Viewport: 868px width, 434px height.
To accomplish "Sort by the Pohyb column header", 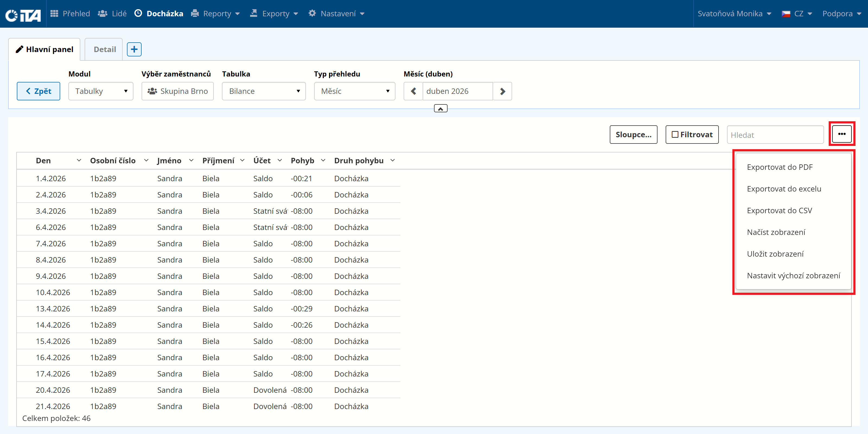I will tap(302, 161).
